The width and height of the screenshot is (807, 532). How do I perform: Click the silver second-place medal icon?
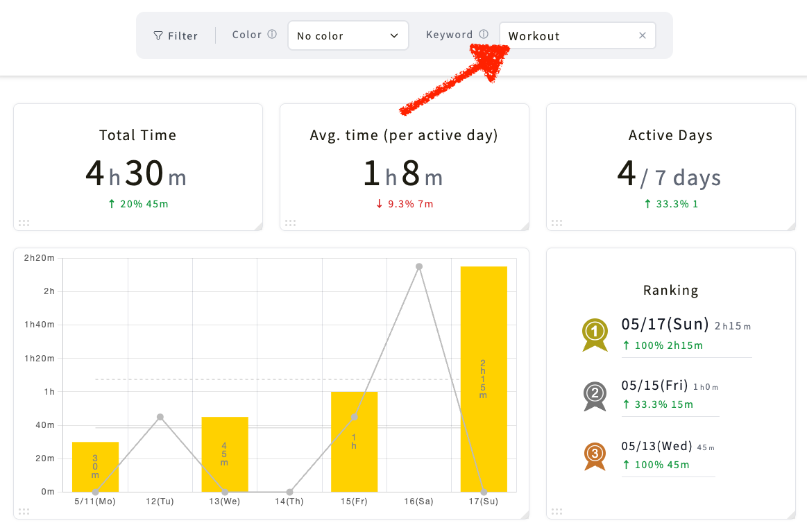click(595, 396)
